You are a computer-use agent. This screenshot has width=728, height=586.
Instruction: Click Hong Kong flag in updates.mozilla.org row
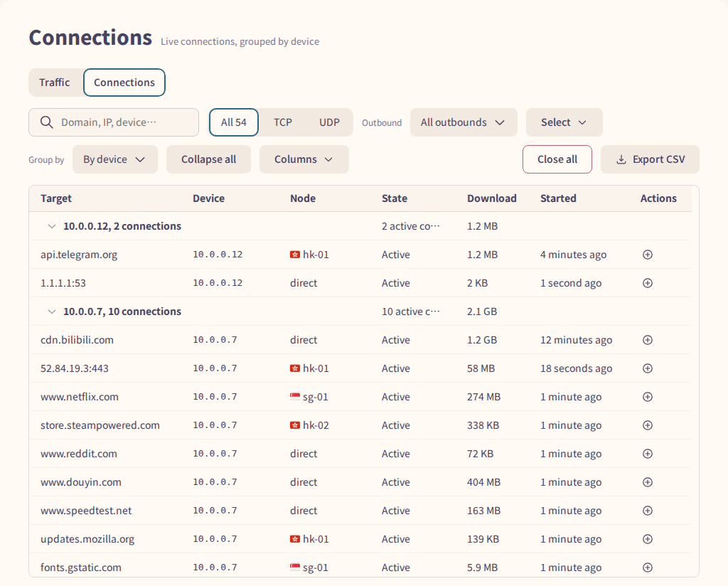click(x=295, y=538)
